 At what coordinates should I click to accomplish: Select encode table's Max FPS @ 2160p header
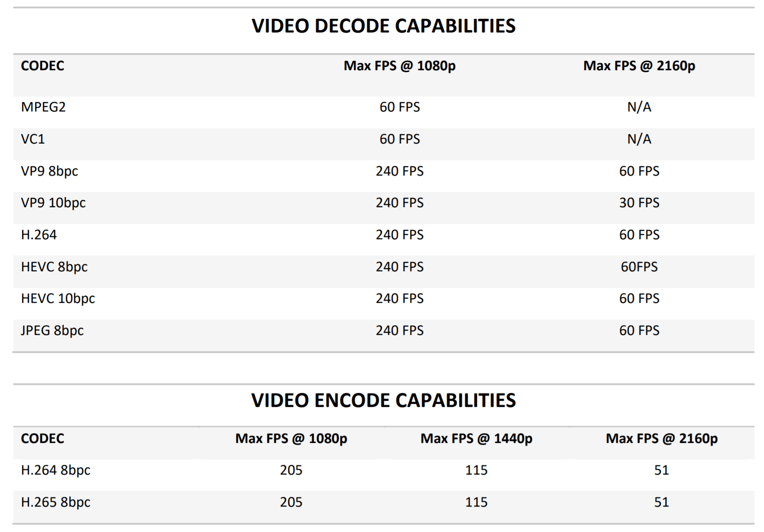(x=662, y=439)
